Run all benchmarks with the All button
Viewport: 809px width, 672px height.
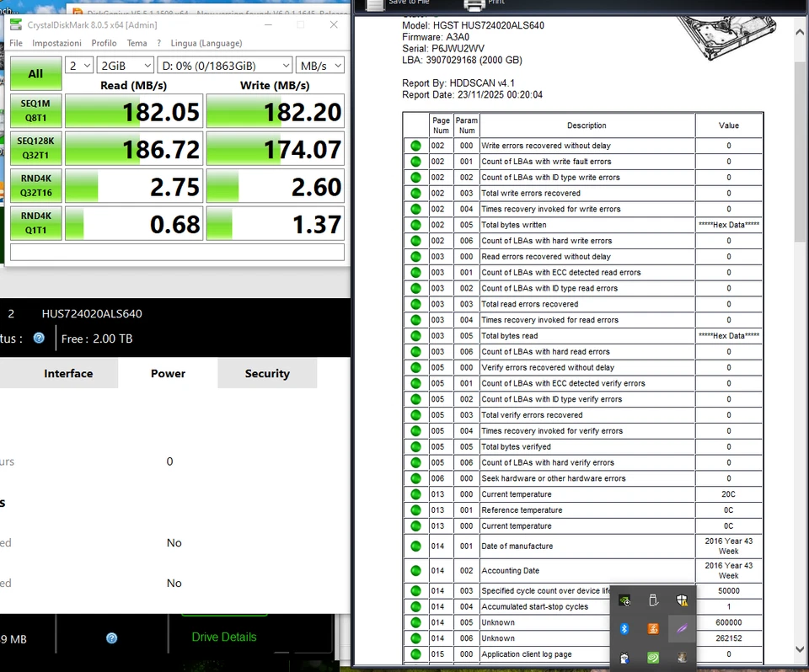pyautogui.click(x=35, y=73)
